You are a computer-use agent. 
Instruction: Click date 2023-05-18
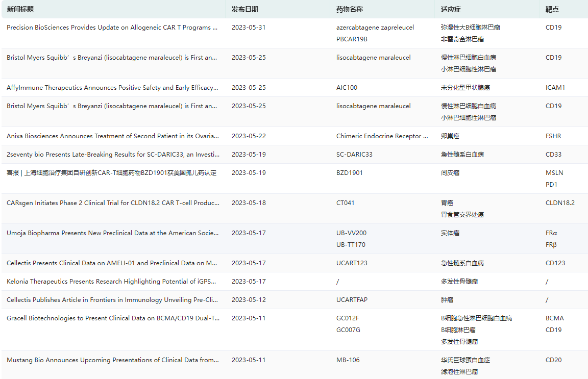249,203
